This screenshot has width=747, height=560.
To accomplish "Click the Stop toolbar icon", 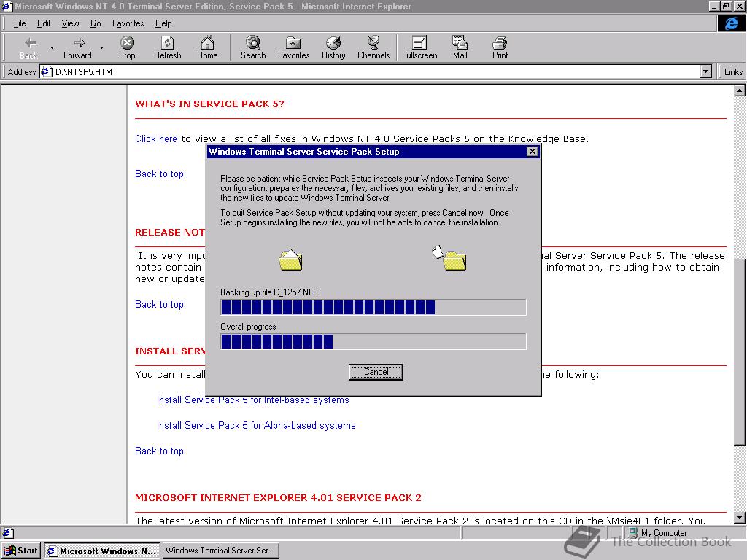I will pos(127,46).
